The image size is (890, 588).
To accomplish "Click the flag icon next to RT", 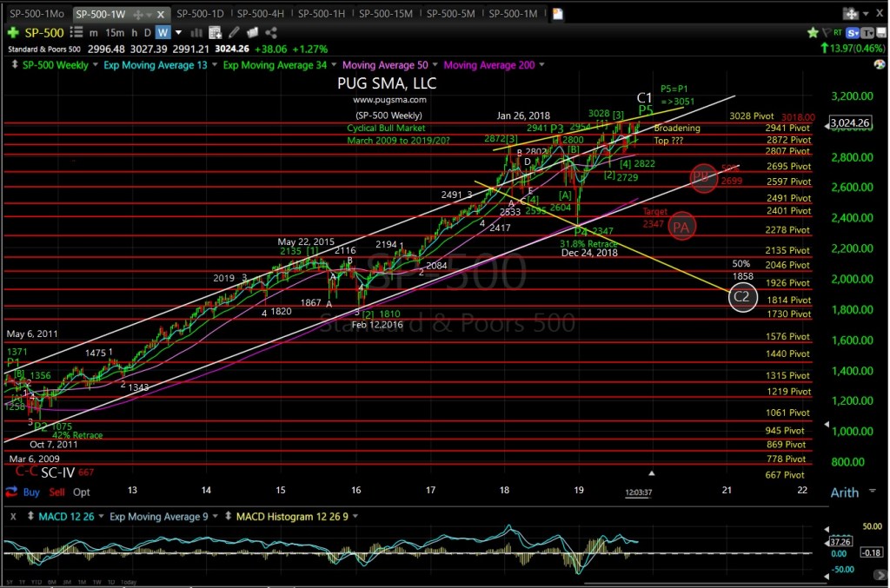I will tap(827, 33).
